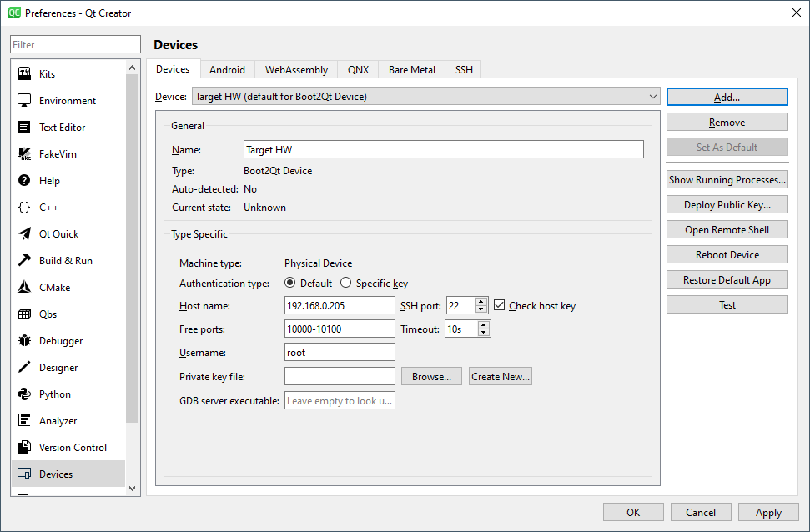Toggle the Check host key checkbox
This screenshot has width=810, height=532.
(501, 306)
